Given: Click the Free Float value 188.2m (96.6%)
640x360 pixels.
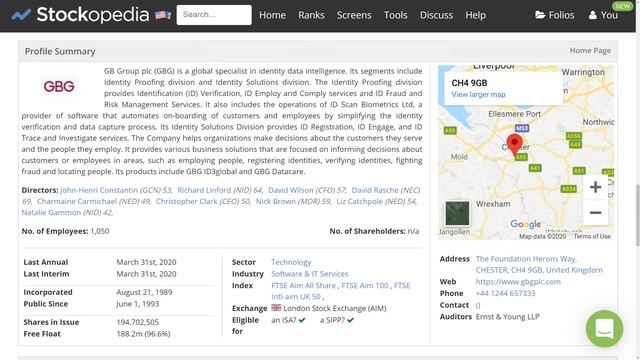Looking at the screenshot, I should 143,333.
